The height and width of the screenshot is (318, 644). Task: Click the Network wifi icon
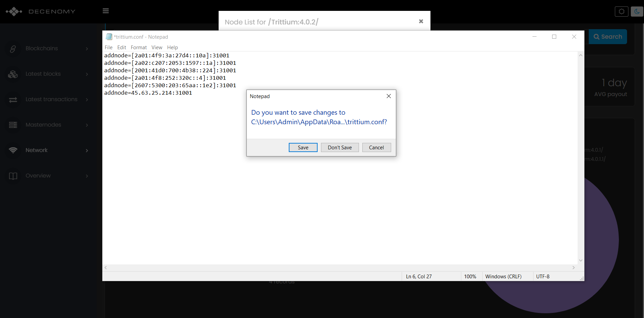13,150
